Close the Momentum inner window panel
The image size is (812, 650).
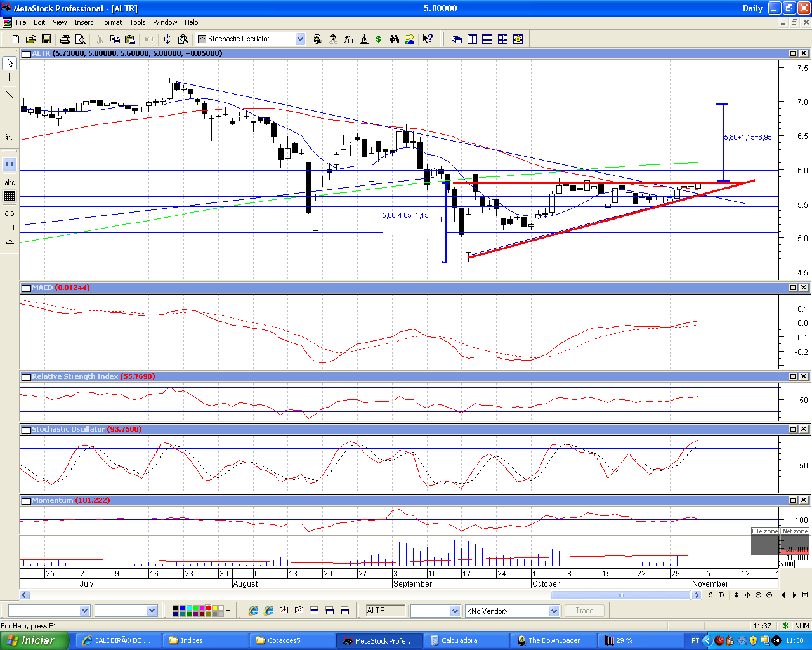[x=803, y=500]
